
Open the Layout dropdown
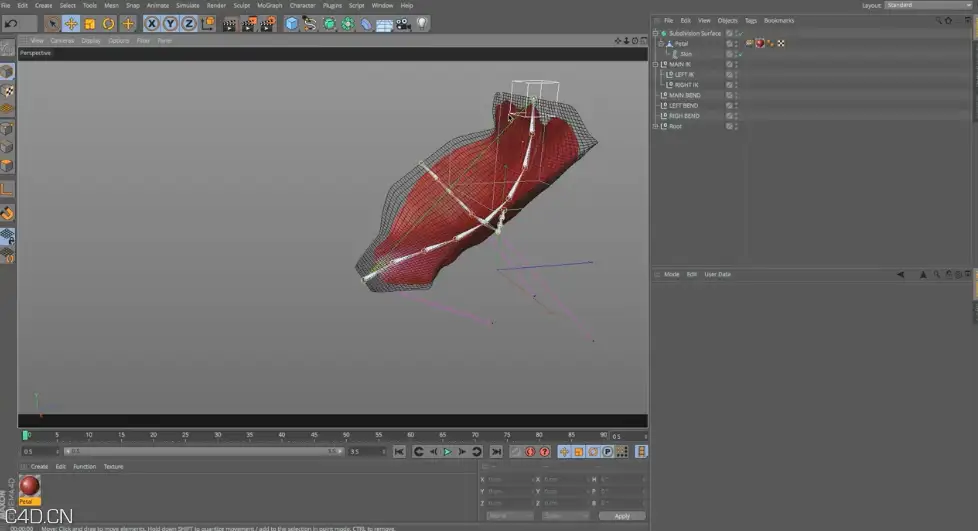(928, 5)
